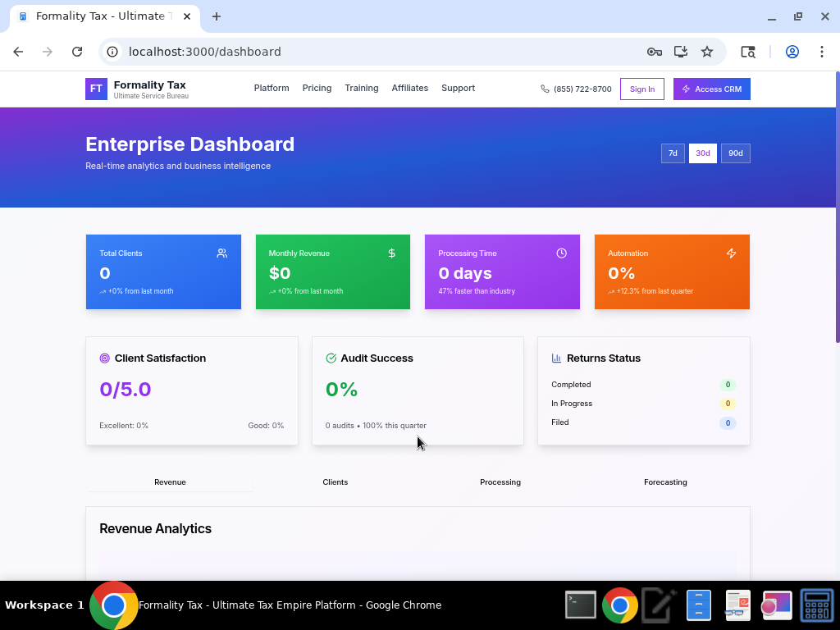The width and height of the screenshot is (840, 630).
Task: Switch to the Forecasting tab
Action: point(665,482)
